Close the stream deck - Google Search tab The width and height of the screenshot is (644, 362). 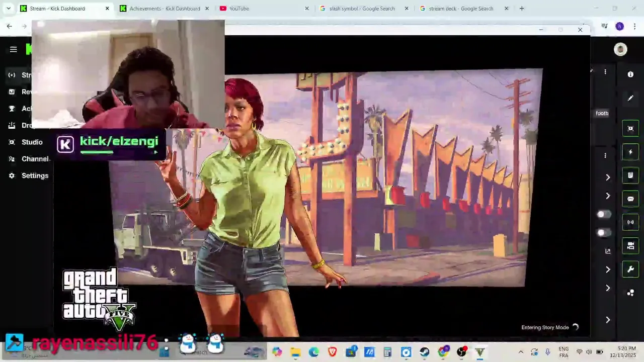pyautogui.click(x=506, y=9)
